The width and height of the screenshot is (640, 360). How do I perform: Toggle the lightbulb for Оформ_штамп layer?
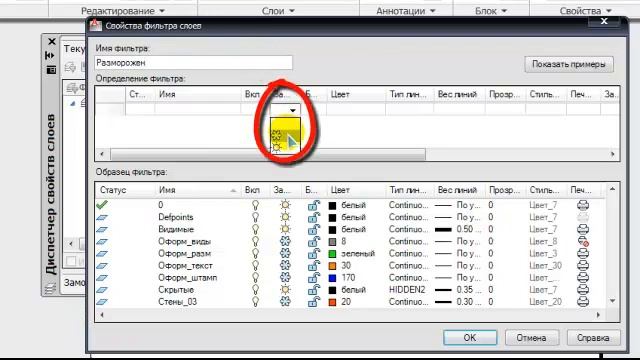tap(255, 278)
